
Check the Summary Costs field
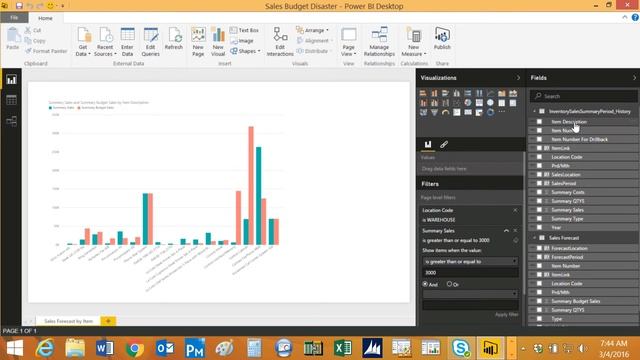point(539,192)
